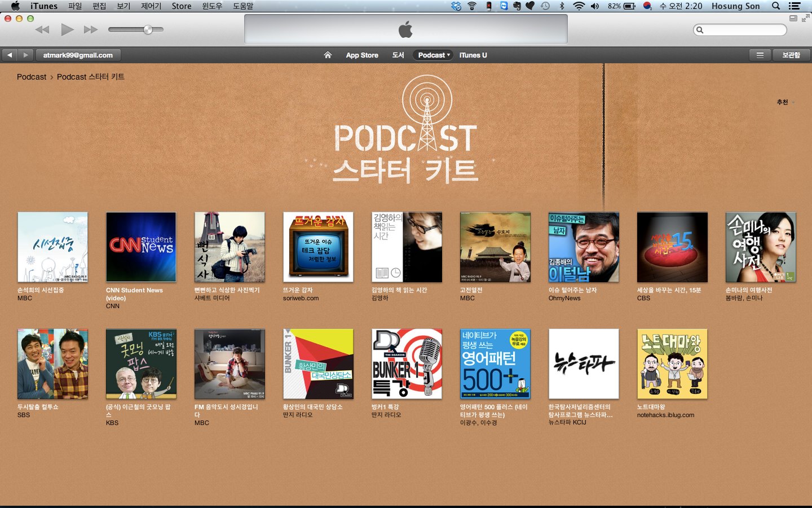Switch to the App Store tab
The width and height of the screenshot is (812, 508).
(x=362, y=55)
